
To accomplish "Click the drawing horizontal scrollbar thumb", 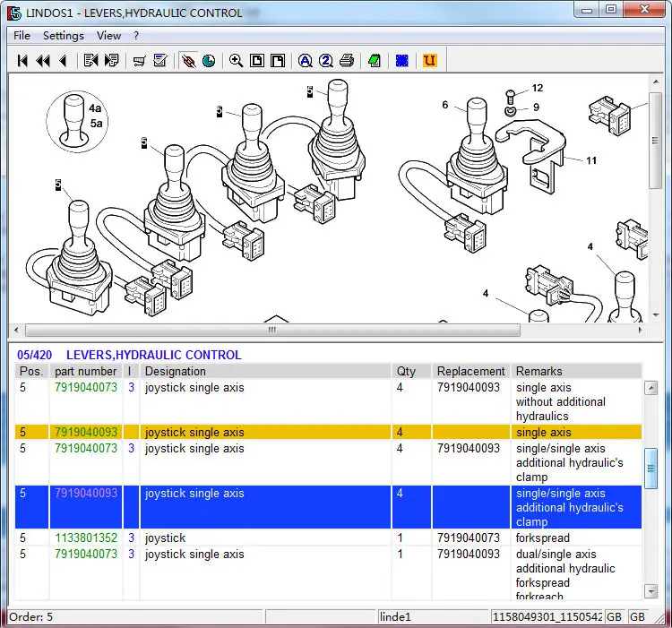I will coord(272,330).
